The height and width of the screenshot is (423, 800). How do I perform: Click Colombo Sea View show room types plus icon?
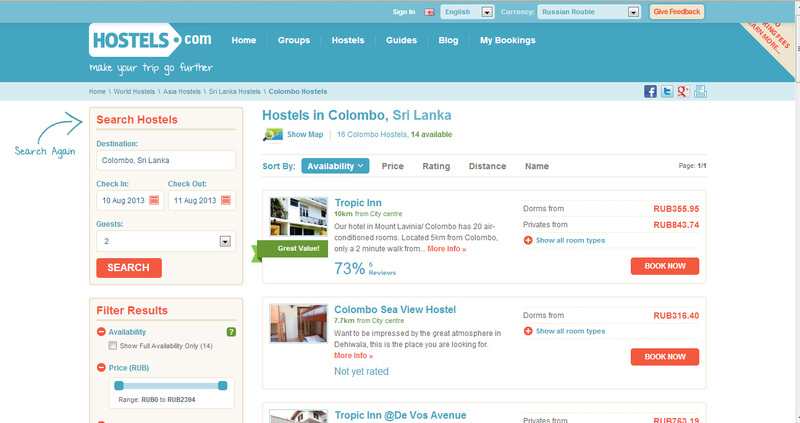pos(528,331)
